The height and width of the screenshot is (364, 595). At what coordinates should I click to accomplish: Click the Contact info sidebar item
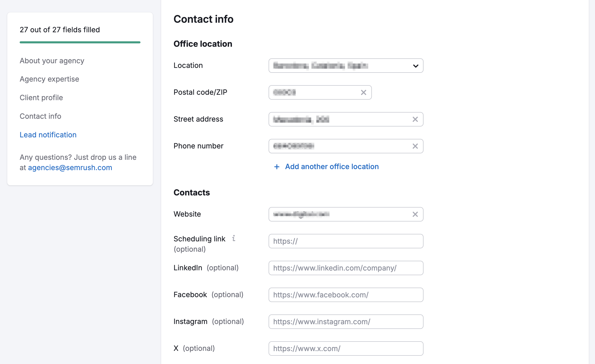point(40,116)
